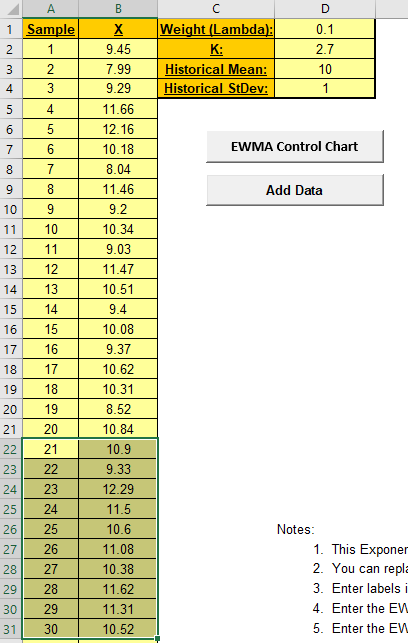Image resolution: width=408 pixels, height=643 pixels.
Task: Select cell with X value 12.29
Action: [x=118, y=489]
